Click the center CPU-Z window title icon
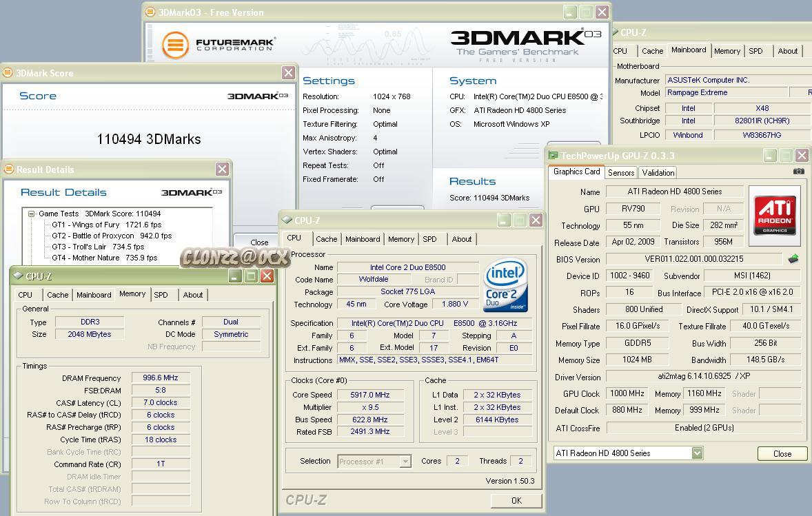The width and height of the screenshot is (812, 516). [x=286, y=220]
